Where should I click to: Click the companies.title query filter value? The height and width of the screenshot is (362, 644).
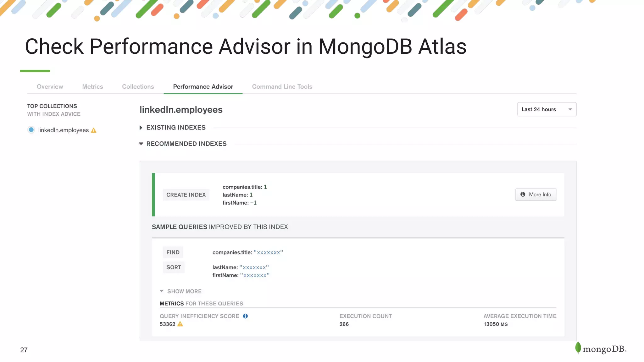pyautogui.click(x=268, y=252)
